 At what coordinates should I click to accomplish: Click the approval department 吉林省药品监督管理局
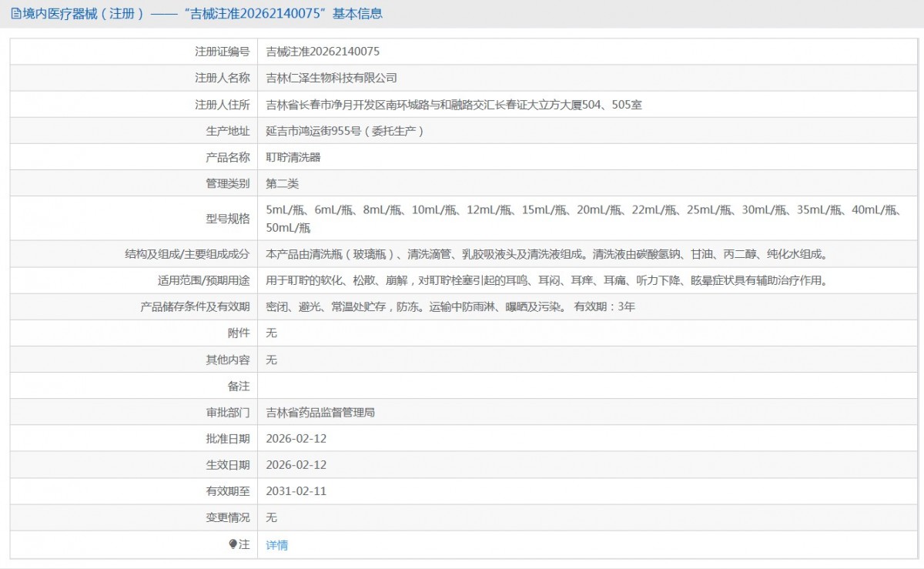pos(320,412)
